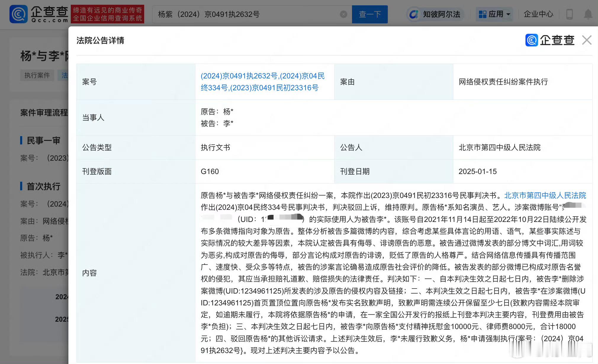Open 知彼阿尔法 from the header
Image resolution: width=598 pixels, height=364 pixels.
435,14
